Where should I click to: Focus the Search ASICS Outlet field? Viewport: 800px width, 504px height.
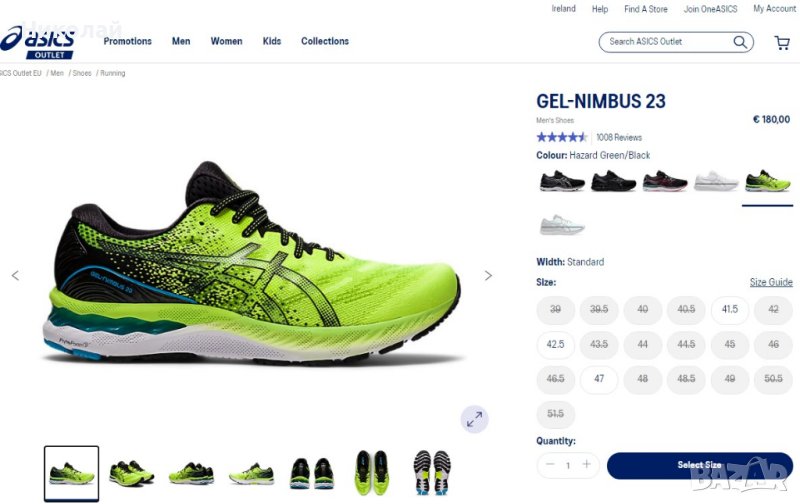[x=668, y=42]
